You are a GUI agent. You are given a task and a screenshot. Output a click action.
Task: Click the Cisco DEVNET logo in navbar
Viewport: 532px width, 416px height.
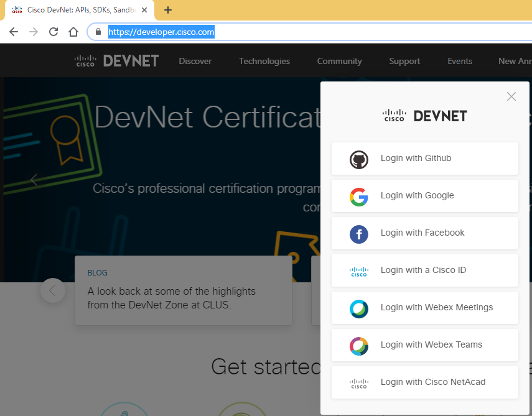[x=116, y=61]
